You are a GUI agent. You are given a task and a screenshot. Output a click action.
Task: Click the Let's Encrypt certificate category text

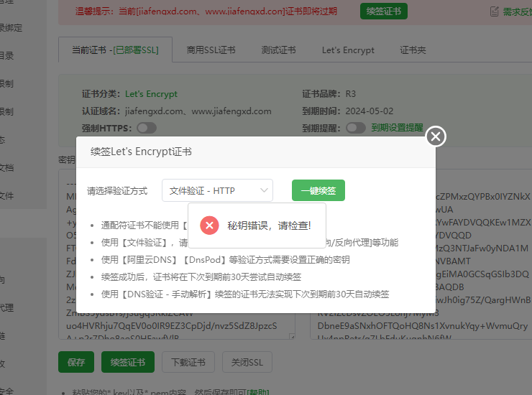(151, 94)
